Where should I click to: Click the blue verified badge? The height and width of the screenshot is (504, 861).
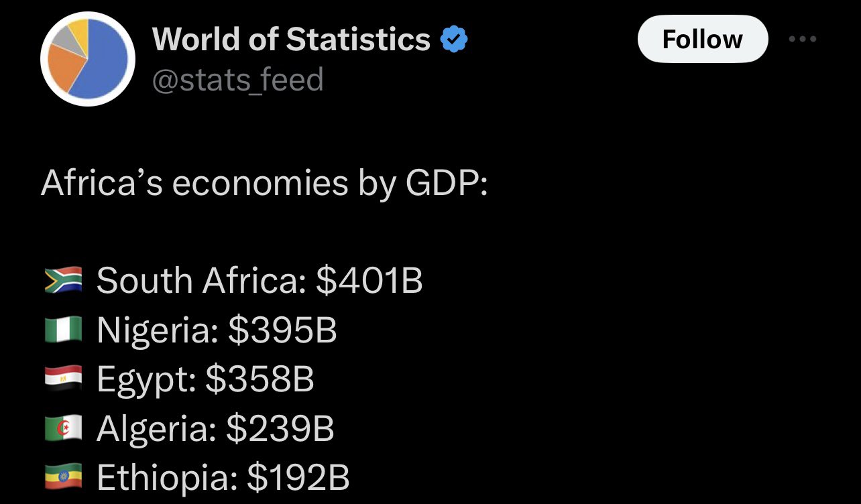[454, 40]
